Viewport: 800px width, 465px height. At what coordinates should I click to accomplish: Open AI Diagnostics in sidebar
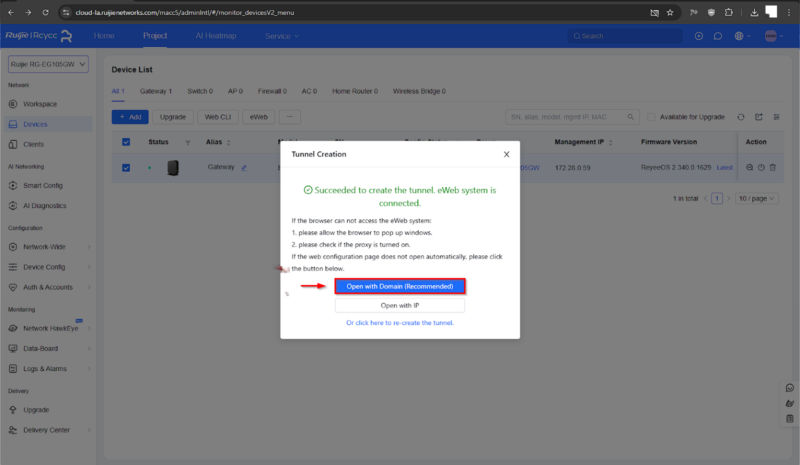tap(44, 206)
